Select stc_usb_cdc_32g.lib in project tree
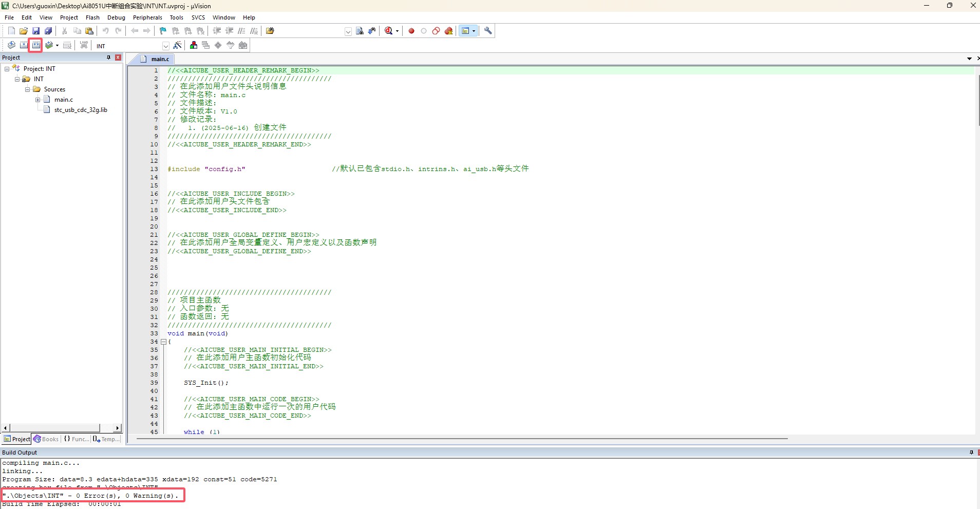Image resolution: width=980 pixels, height=509 pixels. [x=81, y=110]
